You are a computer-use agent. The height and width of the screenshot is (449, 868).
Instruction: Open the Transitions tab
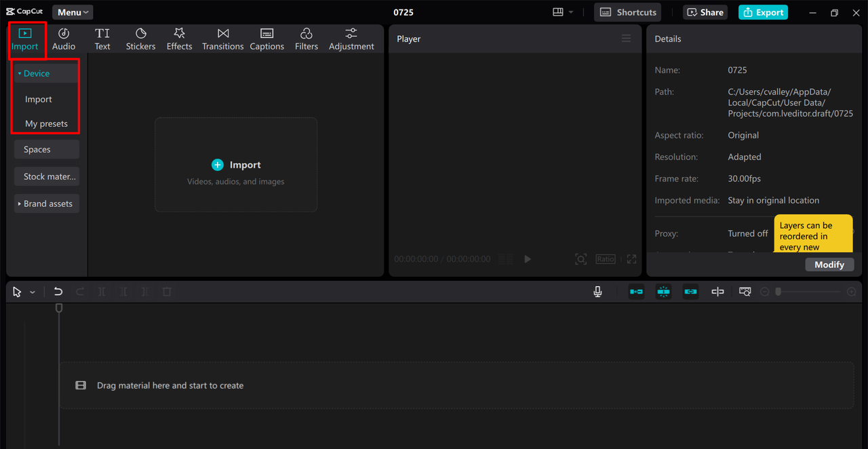tap(223, 39)
